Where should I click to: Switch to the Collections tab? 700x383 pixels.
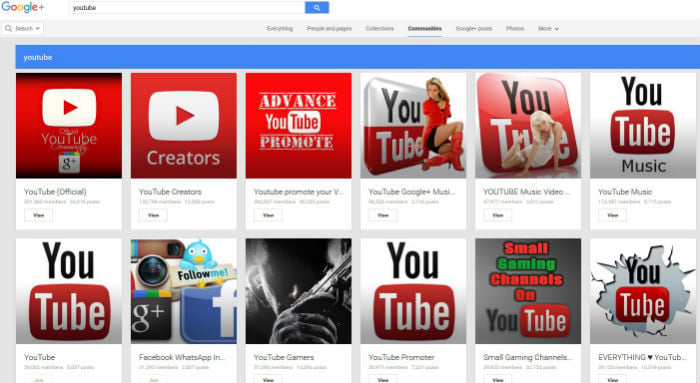click(379, 29)
